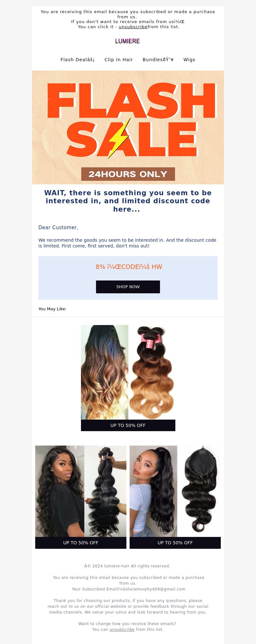The height and width of the screenshot is (644, 256).
Task: Open the black body wave bundles image
Action: [81, 491]
